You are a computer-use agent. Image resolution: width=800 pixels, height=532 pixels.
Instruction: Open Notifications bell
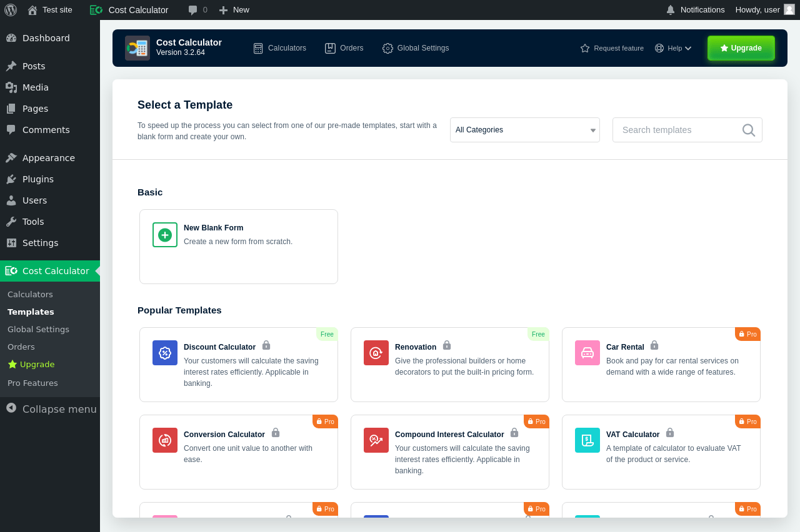pyautogui.click(x=695, y=10)
